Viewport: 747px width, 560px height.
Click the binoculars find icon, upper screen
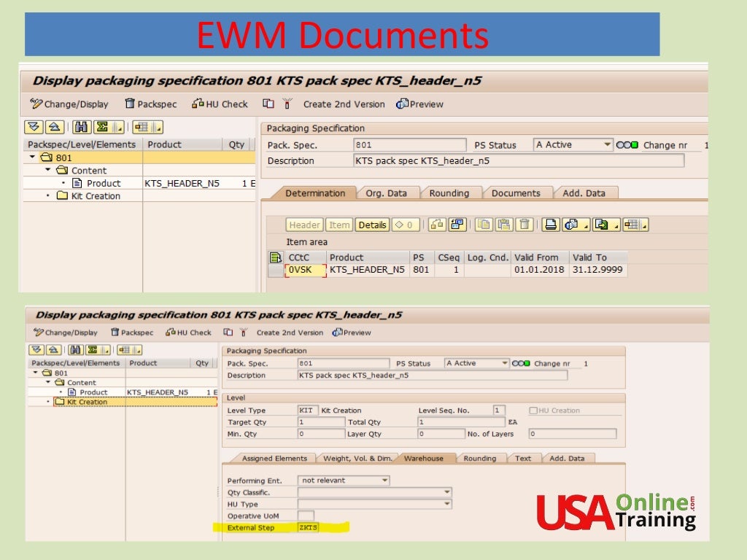click(x=82, y=127)
